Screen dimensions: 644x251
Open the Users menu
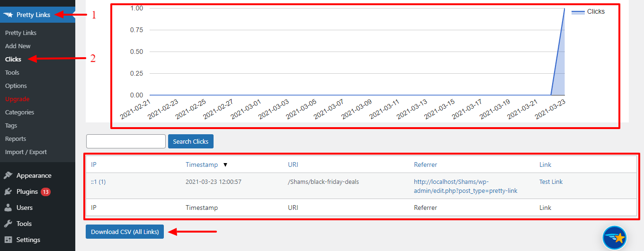[25, 208]
